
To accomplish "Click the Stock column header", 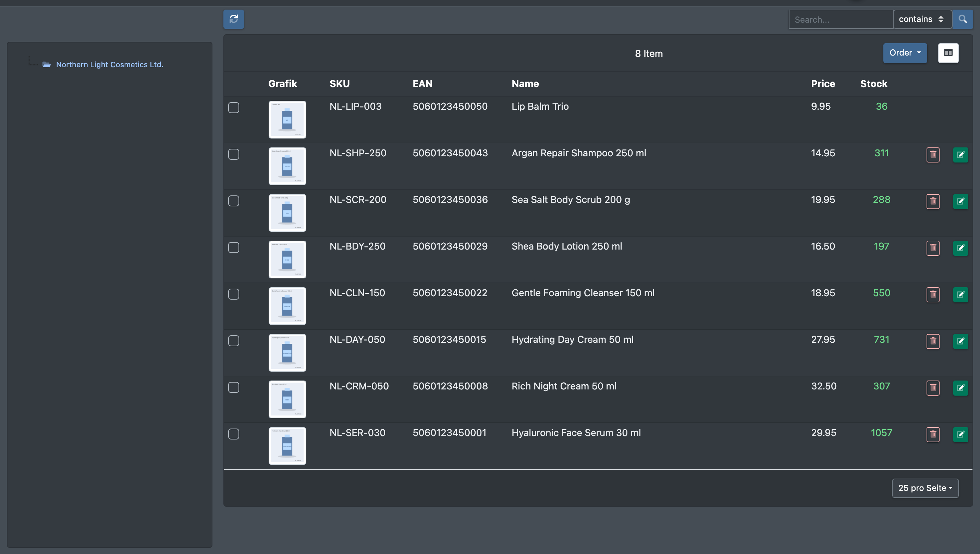I will (x=873, y=84).
